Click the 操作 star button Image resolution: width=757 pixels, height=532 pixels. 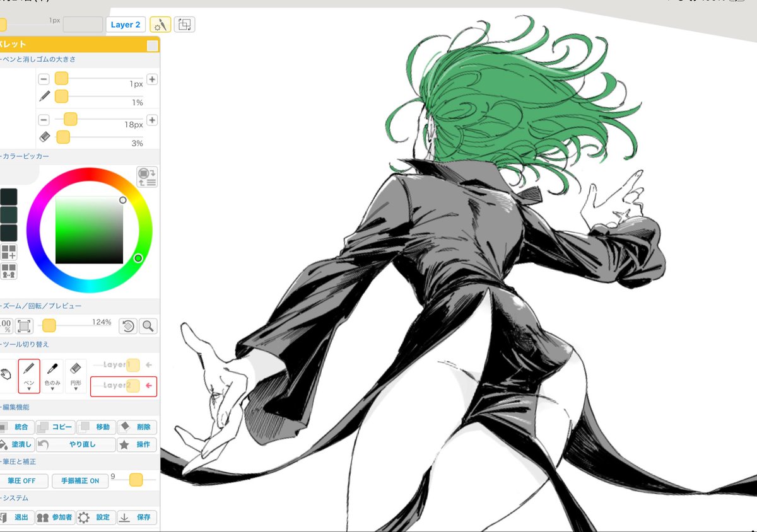click(x=137, y=445)
